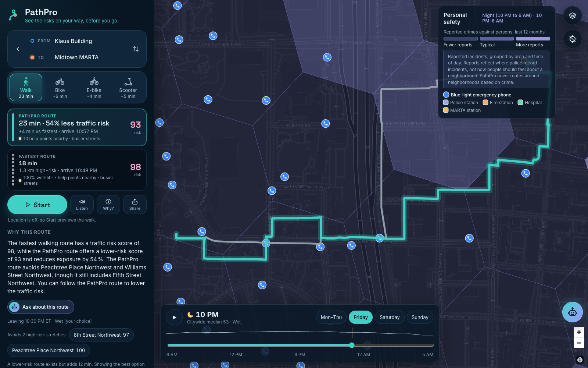This screenshot has height=368, width=588.
Task: Open the map layers panel
Action: coord(573,15)
